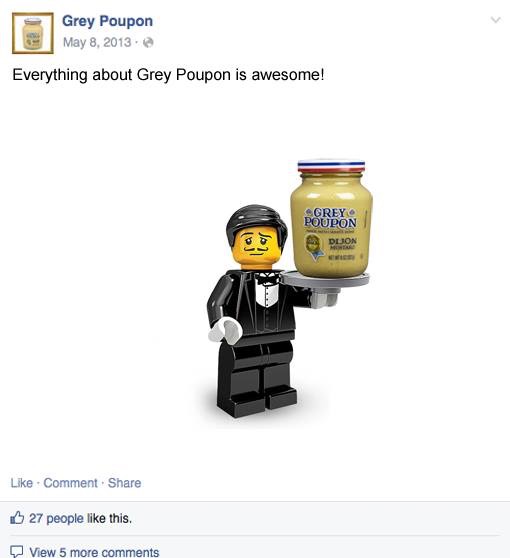Click the Grey Poupon page name
The width and height of the screenshot is (510, 558).
[x=107, y=21]
